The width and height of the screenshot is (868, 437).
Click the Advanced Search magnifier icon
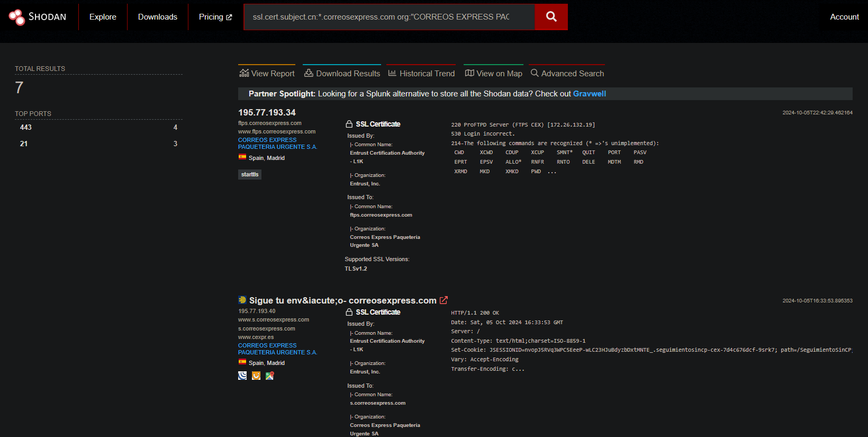(x=535, y=73)
